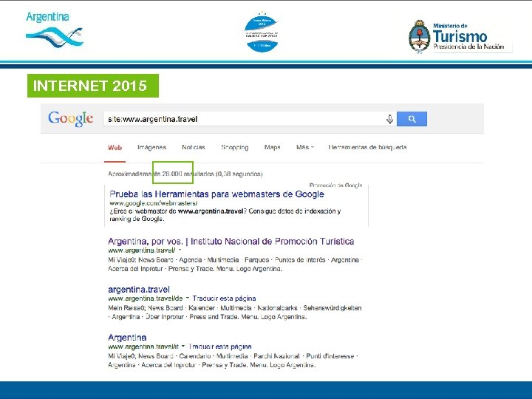532x399 pixels.
Task: Click the blue magnifier search button
Action: 412,119
